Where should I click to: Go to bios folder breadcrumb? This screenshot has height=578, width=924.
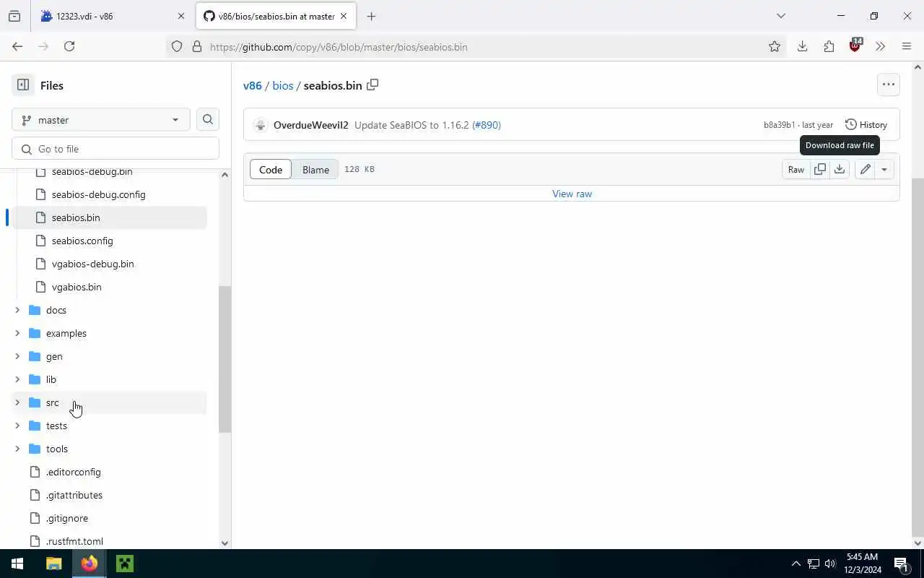283,85
